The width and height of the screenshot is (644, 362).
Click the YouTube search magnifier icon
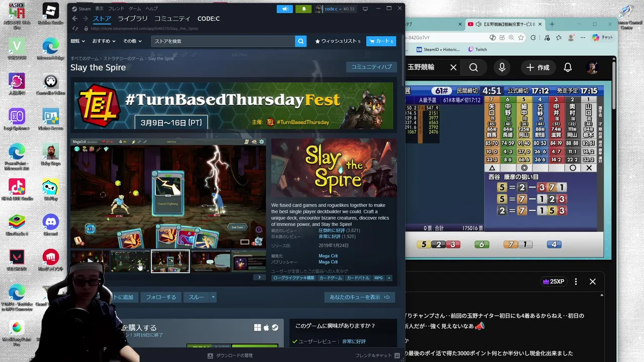coord(473,67)
